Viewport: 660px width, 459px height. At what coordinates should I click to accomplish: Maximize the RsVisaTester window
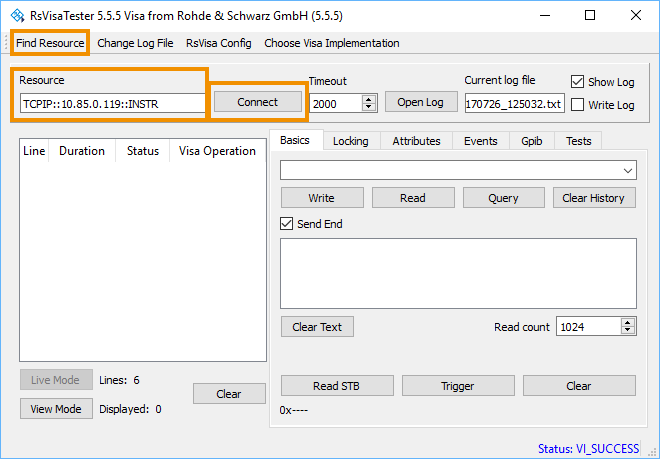pos(590,16)
